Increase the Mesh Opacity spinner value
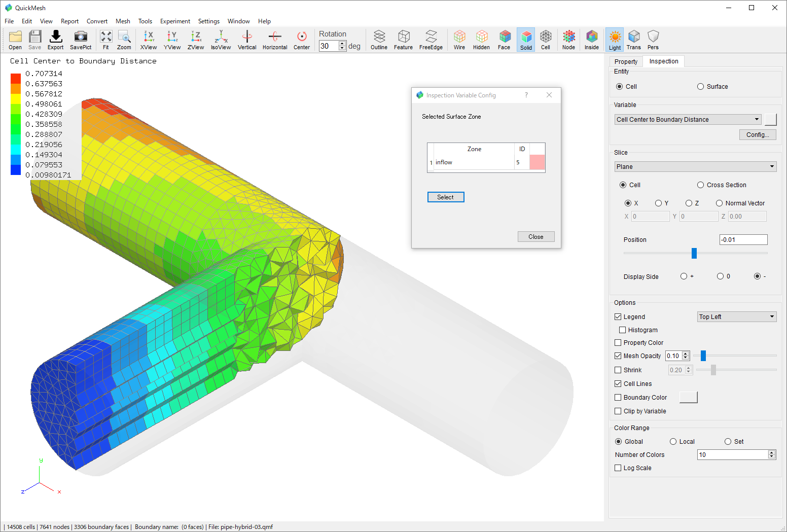The height and width of the screenshot is (532, 787). (x=686, y=353)
